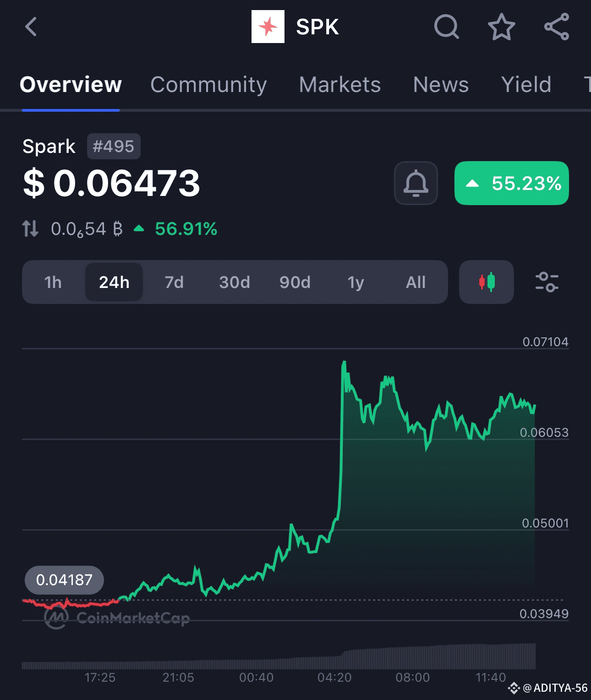
Task: Select the 1h time range
Action: (x=53, y=282)
